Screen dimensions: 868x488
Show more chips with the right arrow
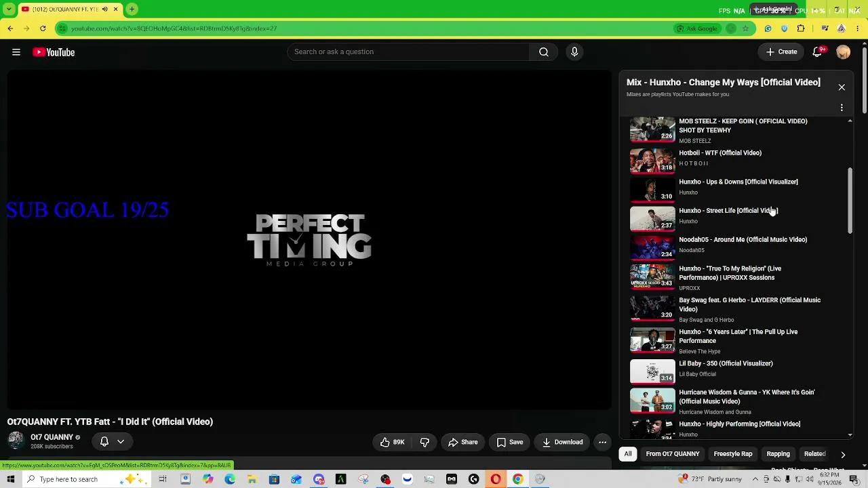pyautogui.click(x=843, y=454)
